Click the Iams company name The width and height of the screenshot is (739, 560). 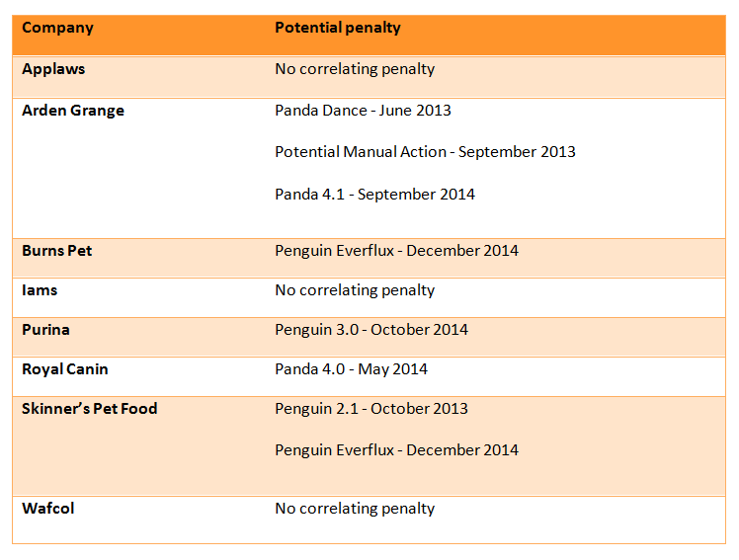pyautogui.click(x=40, y=290)
